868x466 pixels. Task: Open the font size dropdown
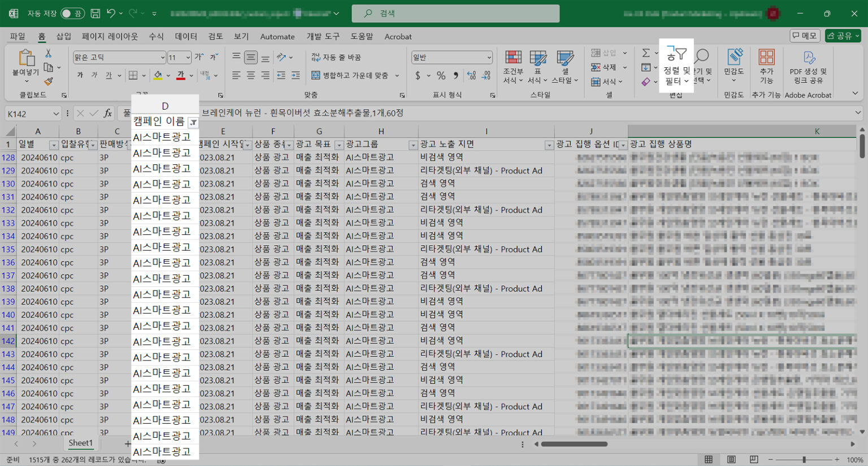tap(188, 57)
